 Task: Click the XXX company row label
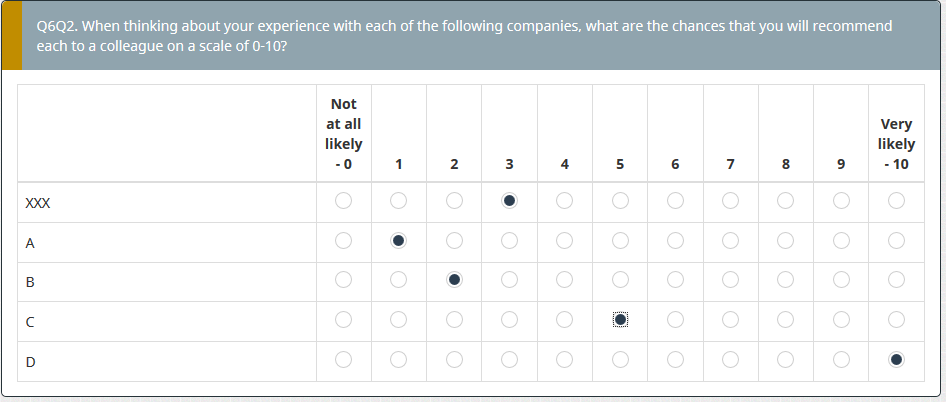38,202
